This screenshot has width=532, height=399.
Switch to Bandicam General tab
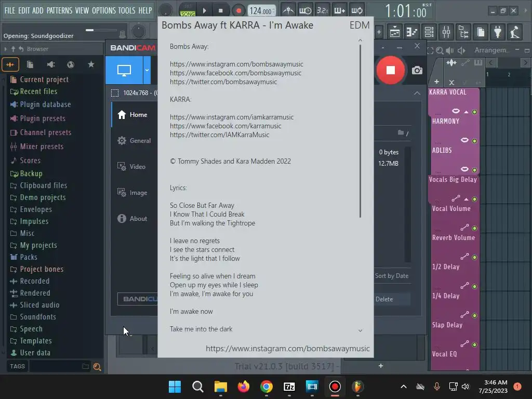click(x=134, y=140)
